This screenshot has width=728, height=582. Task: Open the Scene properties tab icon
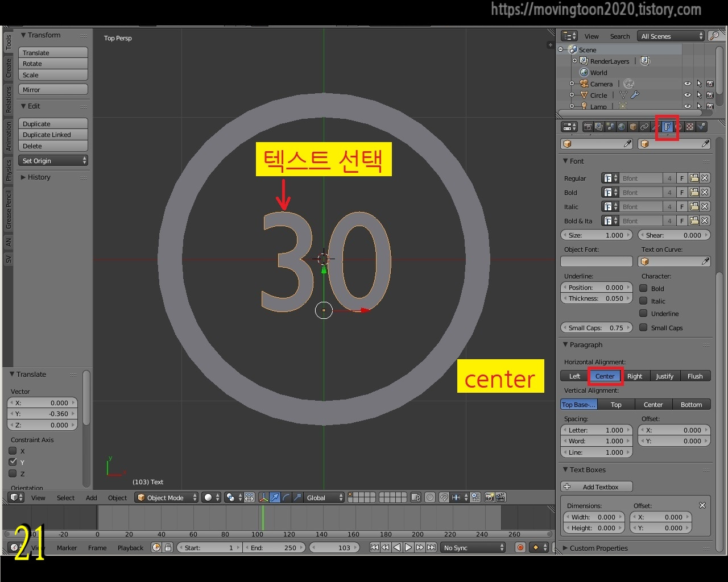tap(610, 127)
